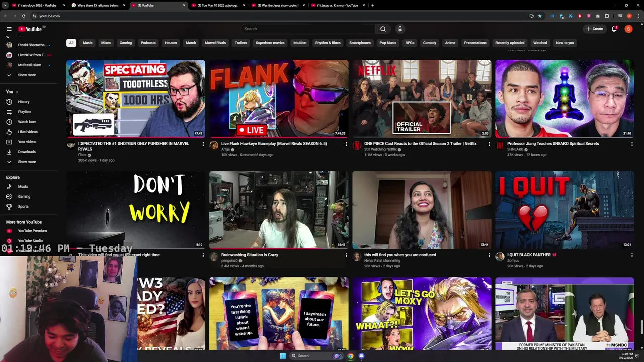Screen dimensions: 644x362
Task: Select the Recently uploaded filter chip
Action: coord(510,43)
